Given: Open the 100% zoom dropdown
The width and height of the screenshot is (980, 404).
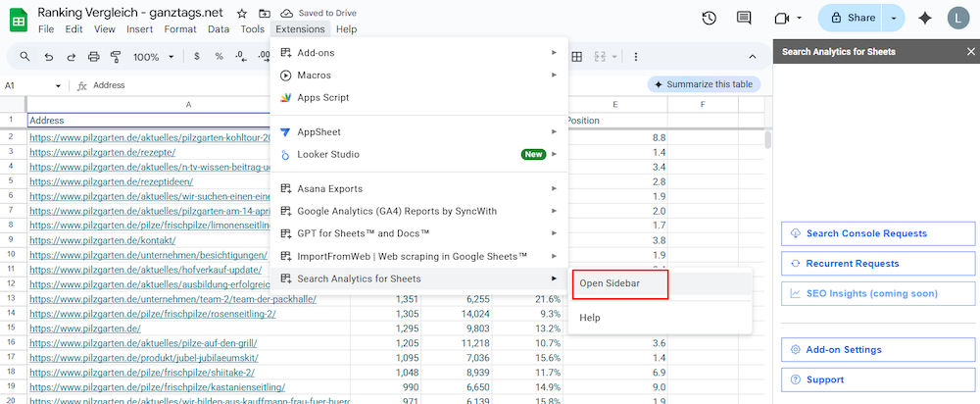Looking at the screenshot, I should pyautogui.click(x=154, y=57).
